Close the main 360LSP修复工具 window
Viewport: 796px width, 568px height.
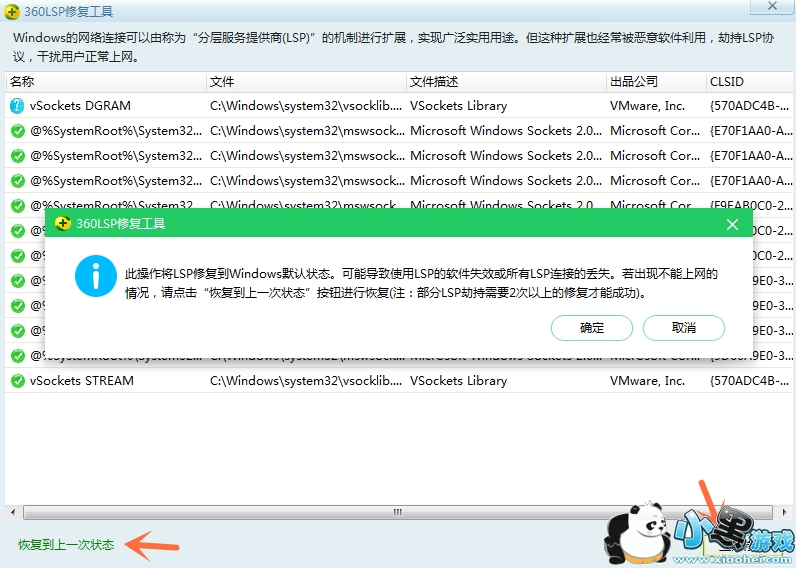click(772, 6)
